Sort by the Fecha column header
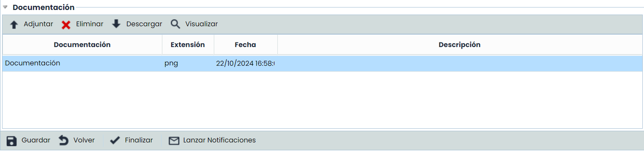644x152 pixels. click(x=245, y=45)
